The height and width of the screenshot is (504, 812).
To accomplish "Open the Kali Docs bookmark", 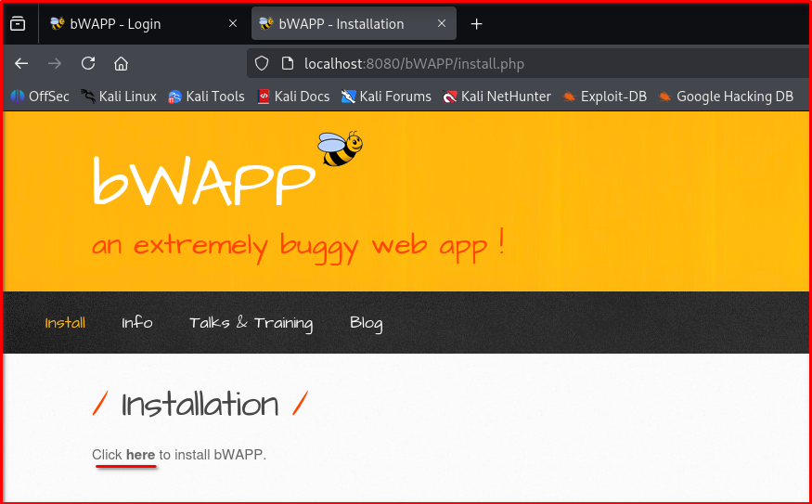I will (293, 97).
